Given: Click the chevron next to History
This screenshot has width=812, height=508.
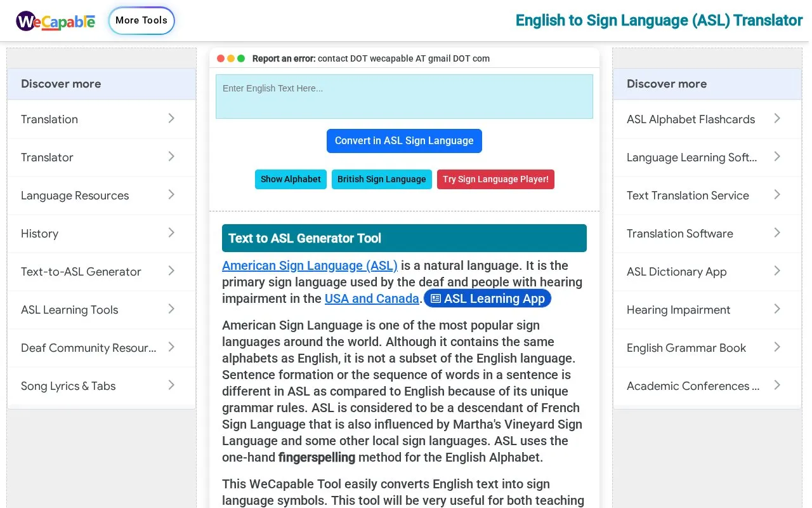Looking at the screenshot, I should [171, 232].
